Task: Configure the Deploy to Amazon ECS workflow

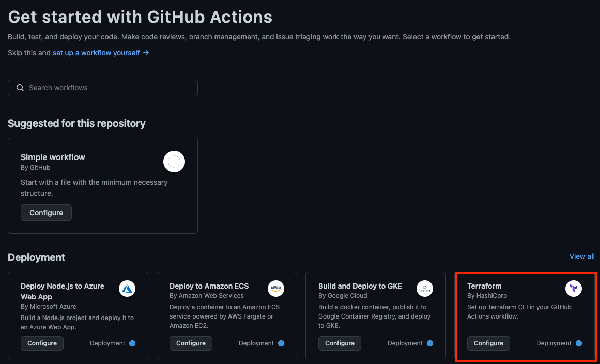Action: [191, 343]
